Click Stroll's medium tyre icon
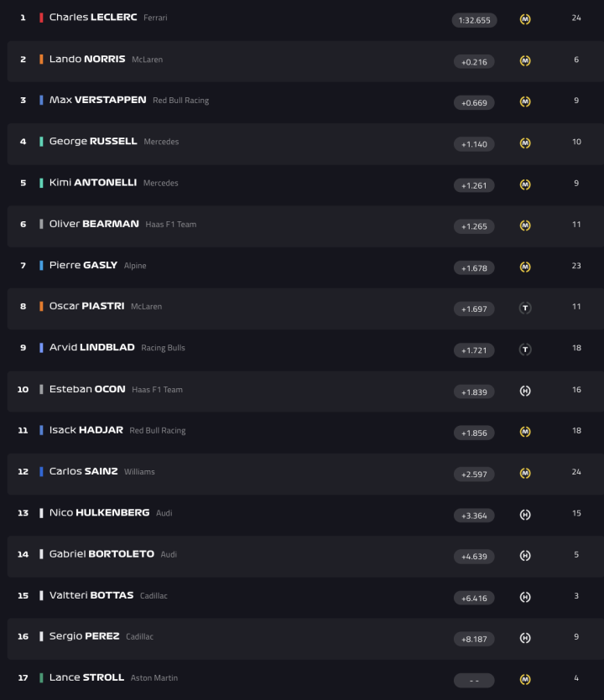The height and width of the screenshot is (700, 604). point(525,679)
